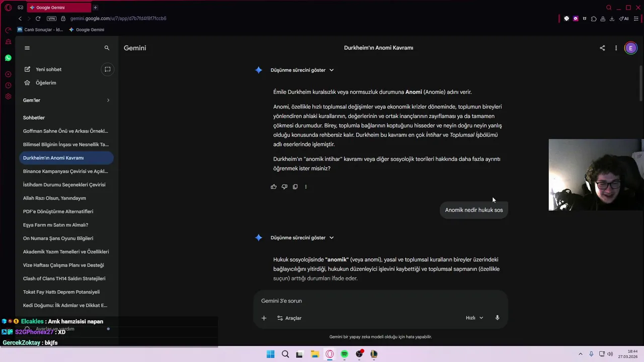Click the temporary chat dashed-square icon
Image resolution: width=644 pixels, height=362 pixels.
pyautogui.click(x=108, y=69)
